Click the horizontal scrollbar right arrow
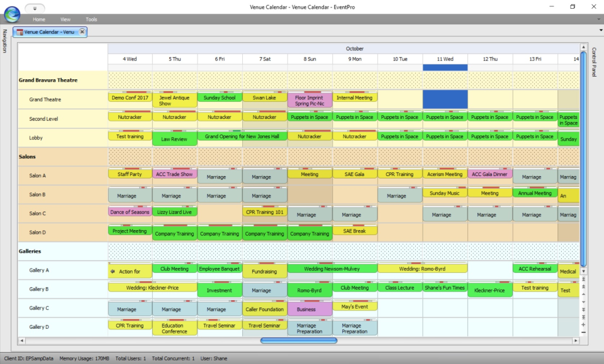 pos(576,341)
